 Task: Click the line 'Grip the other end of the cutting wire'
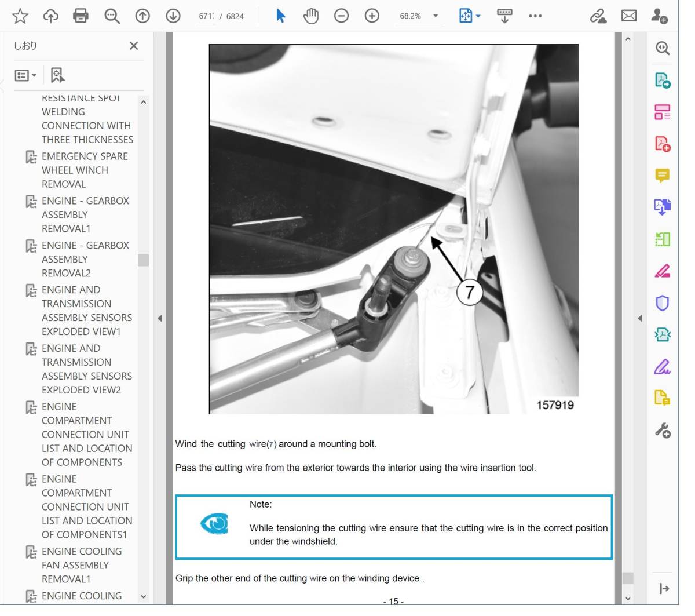point(300,578)
